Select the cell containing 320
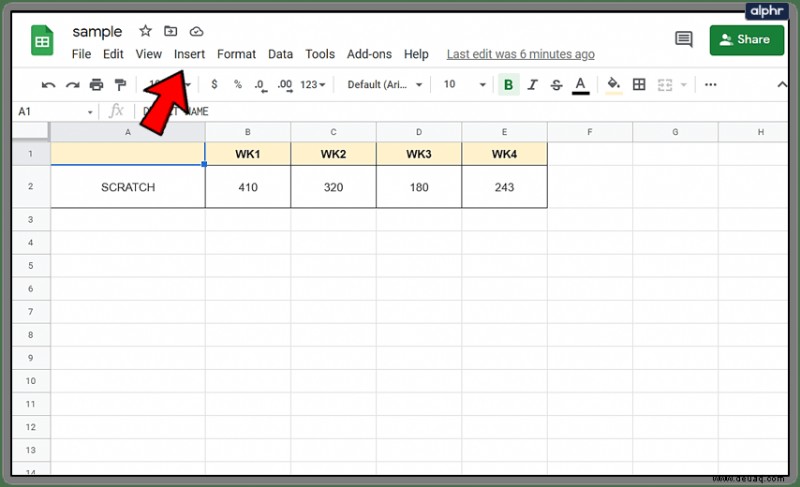 (x=333, y=187)
